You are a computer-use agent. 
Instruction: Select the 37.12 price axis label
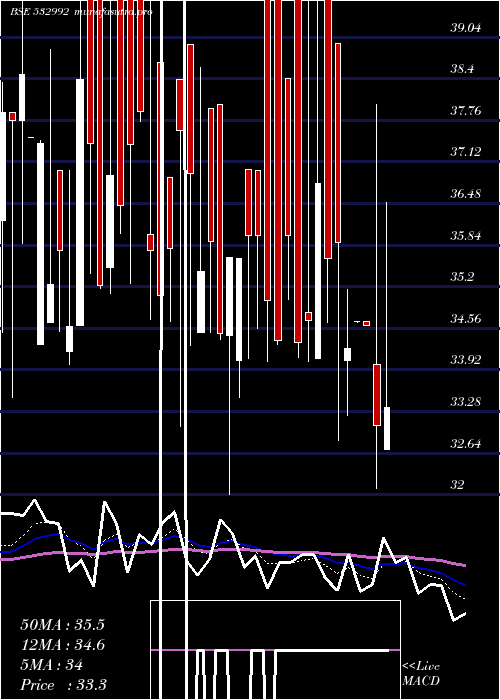tap(466, 152)
